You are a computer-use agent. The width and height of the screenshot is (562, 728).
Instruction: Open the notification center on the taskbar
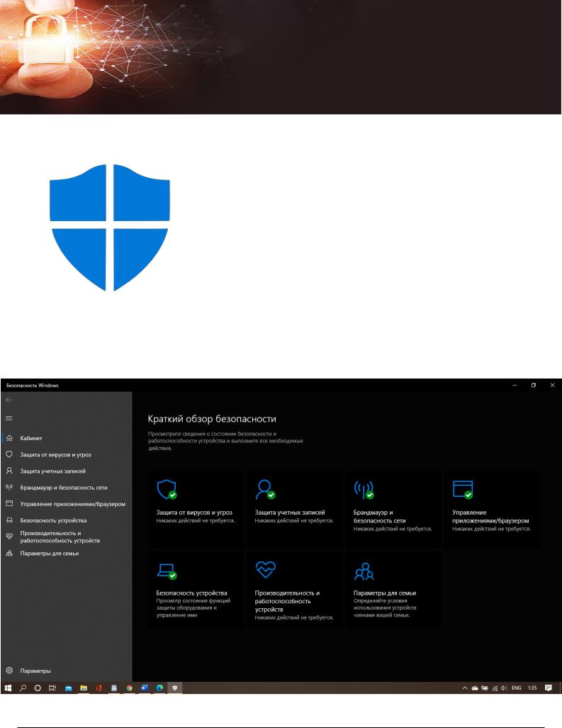(x=548, y=688)
